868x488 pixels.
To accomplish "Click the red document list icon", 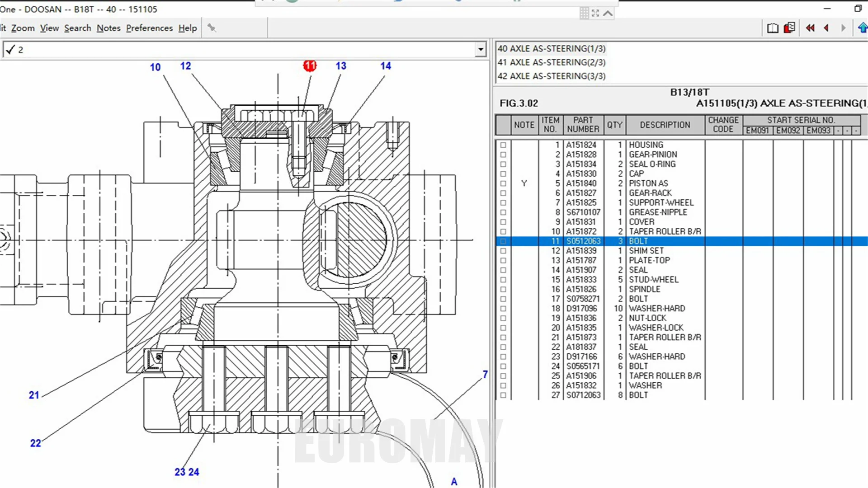I will pyautogui.click(x=789, y=28).
